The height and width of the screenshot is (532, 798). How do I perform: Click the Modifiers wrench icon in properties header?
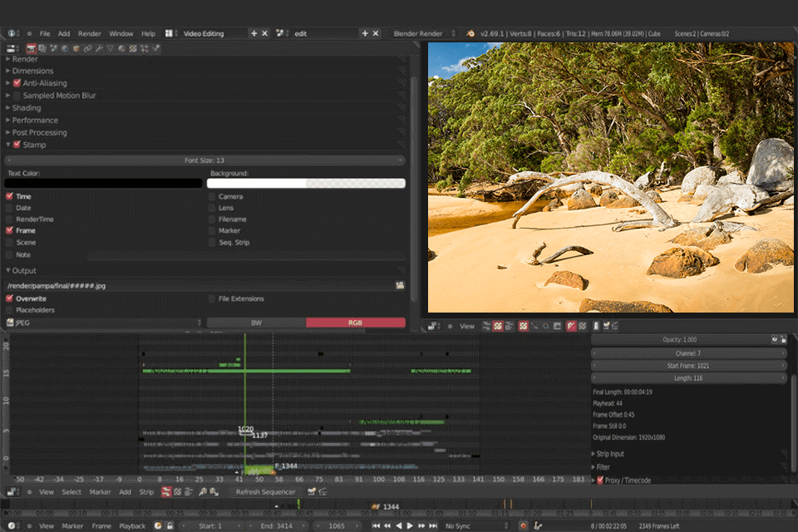(x=99, y=48)
